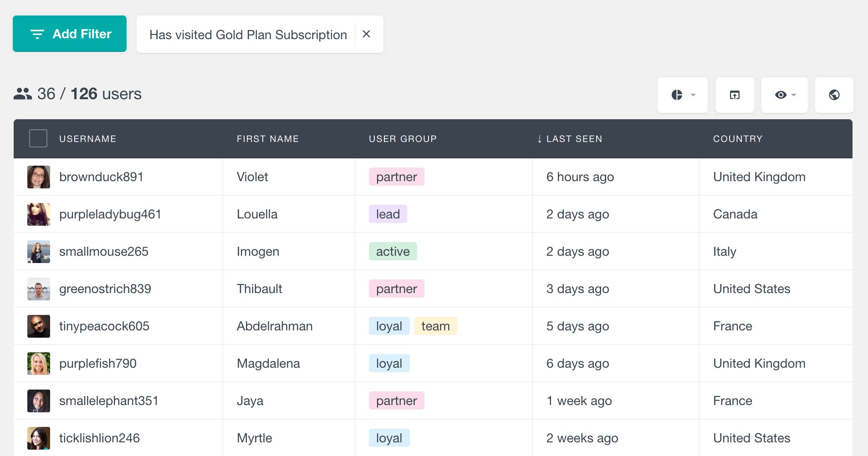868x456 pixels.
Task: Select the pink partner tag for Violet
Action: (396, 177)
